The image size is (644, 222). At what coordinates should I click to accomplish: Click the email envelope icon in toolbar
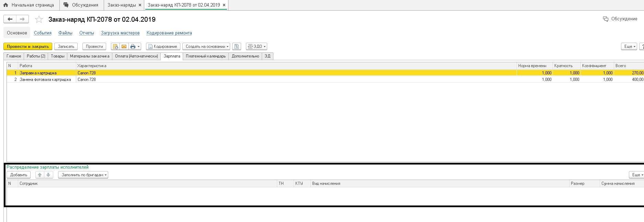[124, 46]
